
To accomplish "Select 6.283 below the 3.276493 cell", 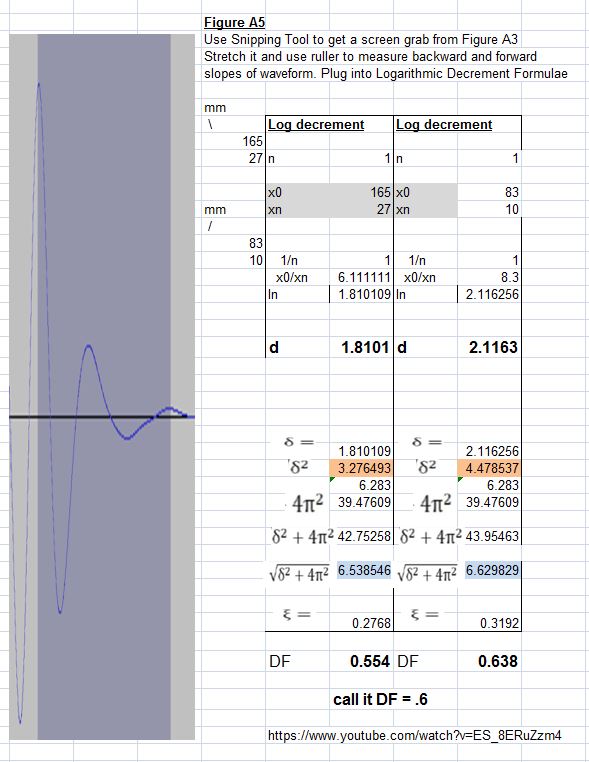I will pyautogui.click(x=375, y=485).
